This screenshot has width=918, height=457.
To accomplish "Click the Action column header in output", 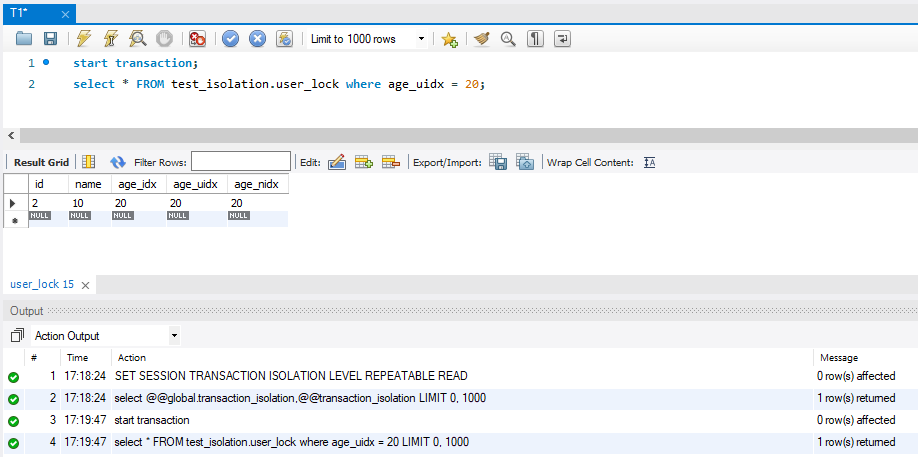I will coord(132,358).
